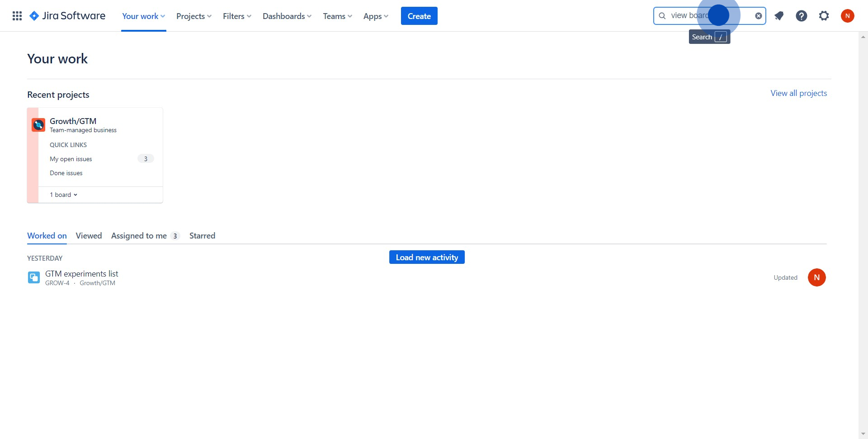Screen dimensions: 868x439
Task: Click the Growth/GTM project icon
Action: [38, 124]
